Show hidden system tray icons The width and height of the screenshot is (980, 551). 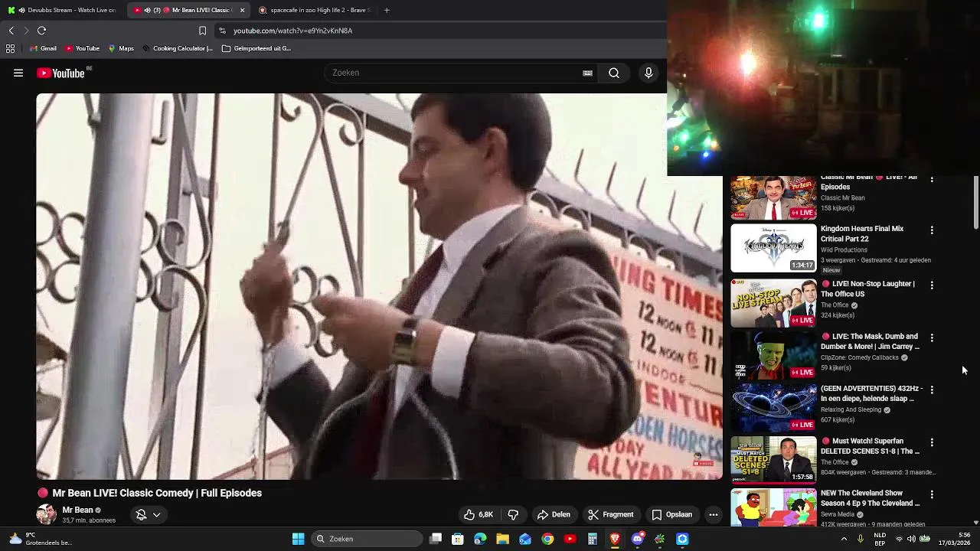(844, 539)
